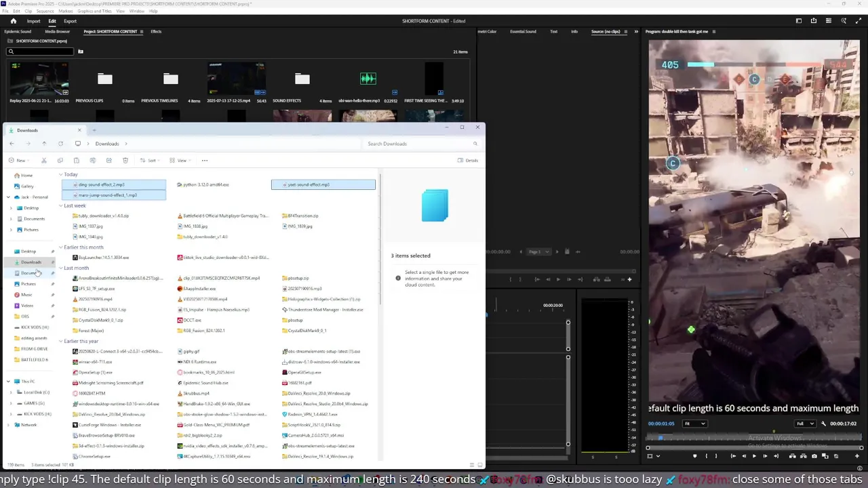Switch to the Effects panel tab
Viewport: 868px width, 488px height.
click(156, 31)
